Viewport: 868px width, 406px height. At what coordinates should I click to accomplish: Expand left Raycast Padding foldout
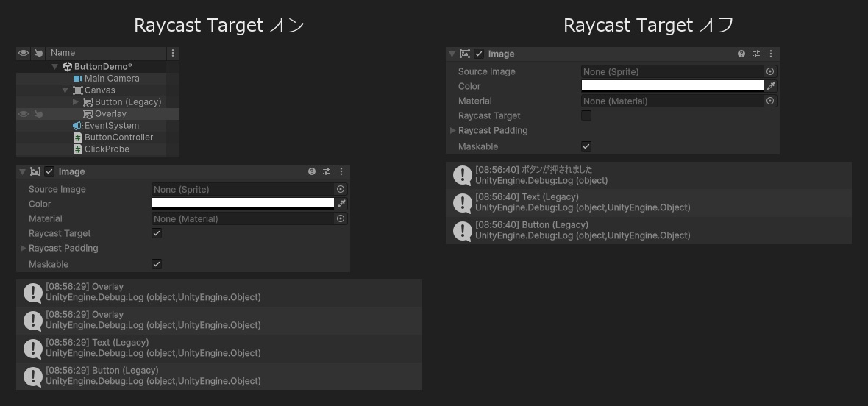[x=24, y=249]
